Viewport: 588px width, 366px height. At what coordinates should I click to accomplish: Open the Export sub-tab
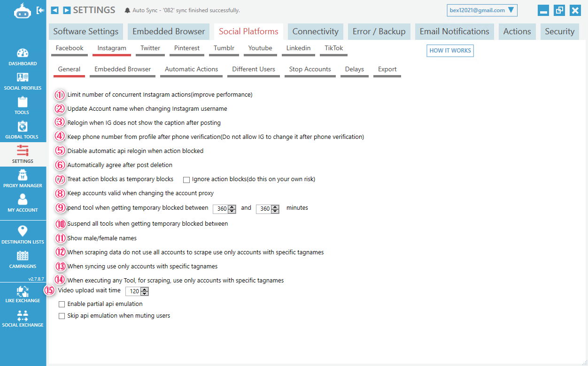tap(387, 70)
